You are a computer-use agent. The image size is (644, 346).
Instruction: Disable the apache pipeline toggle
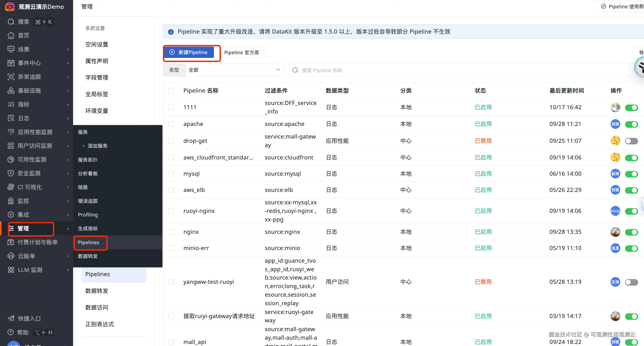(x=631, y=124)
